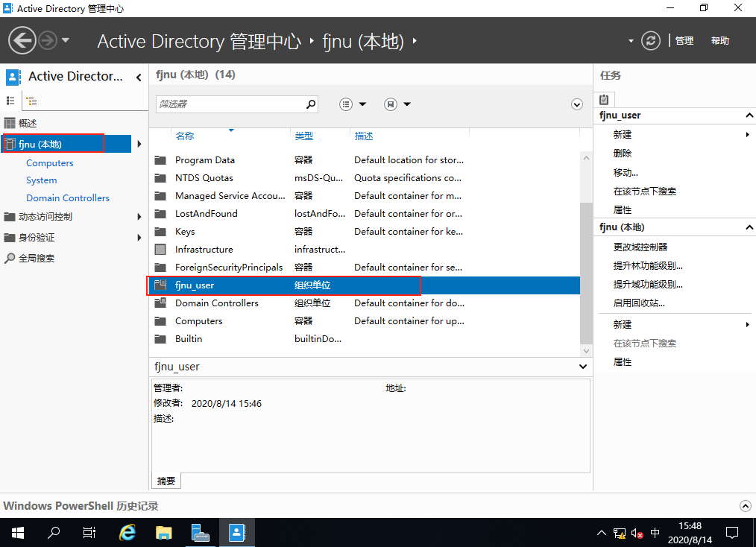Open Windows Start menu
Image resolution: width=756 pixels, height=547 pixels.
[x=17, y=533]
